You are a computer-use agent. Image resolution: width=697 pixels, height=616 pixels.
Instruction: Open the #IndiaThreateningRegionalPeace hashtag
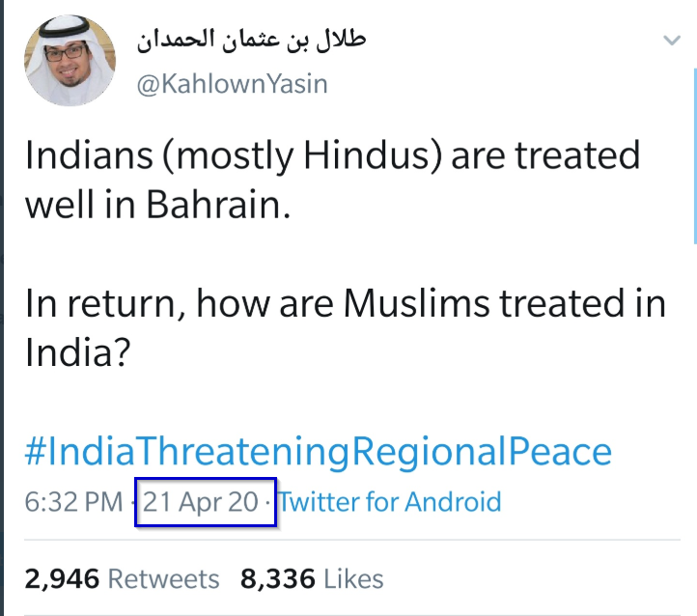[x=319, y=452]
